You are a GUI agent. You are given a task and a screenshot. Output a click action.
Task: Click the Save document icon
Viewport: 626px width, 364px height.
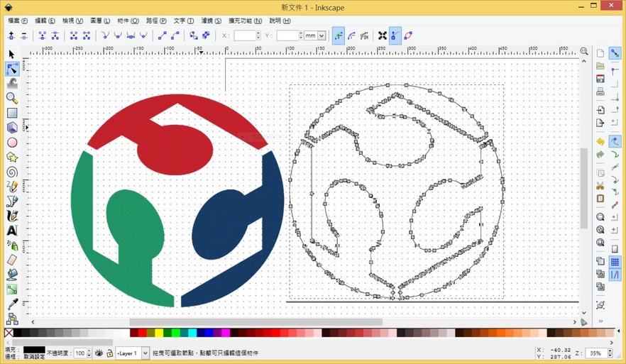pos(600,79)
